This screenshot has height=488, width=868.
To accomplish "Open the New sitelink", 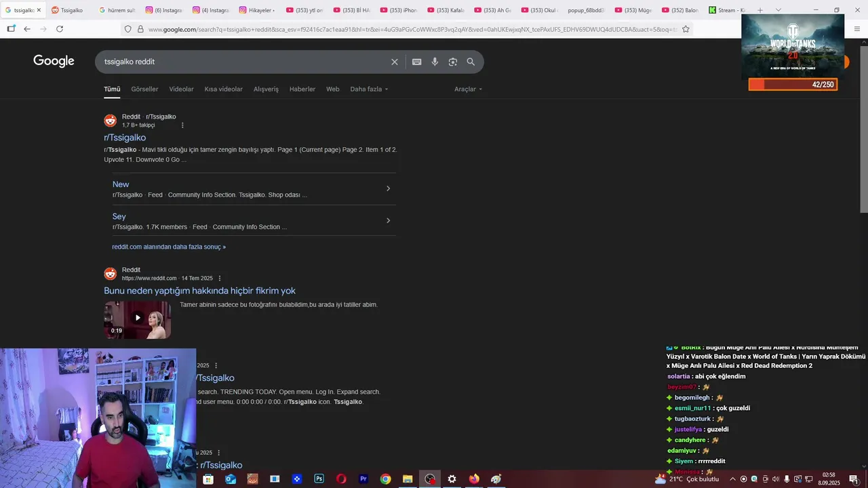I will (121, 184).
